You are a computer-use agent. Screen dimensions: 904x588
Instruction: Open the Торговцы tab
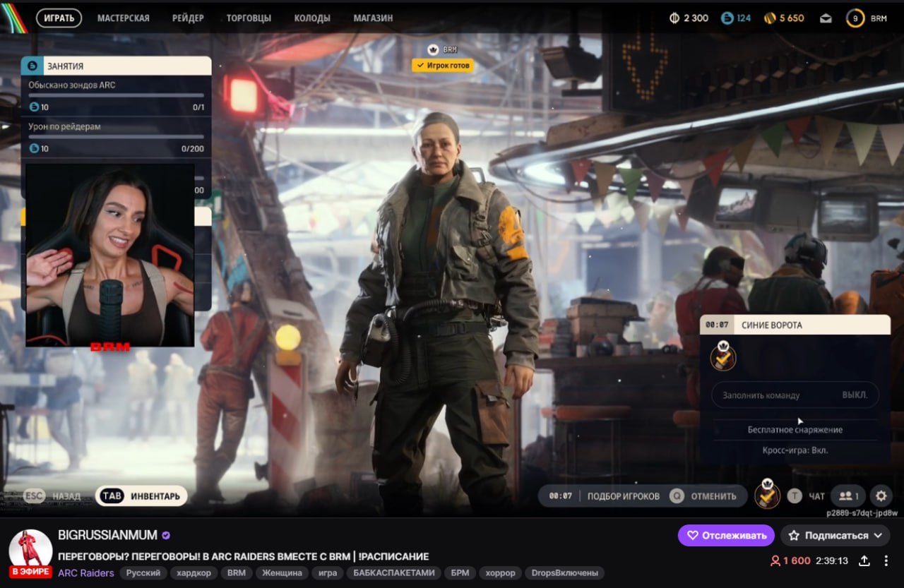click(250, 18)
